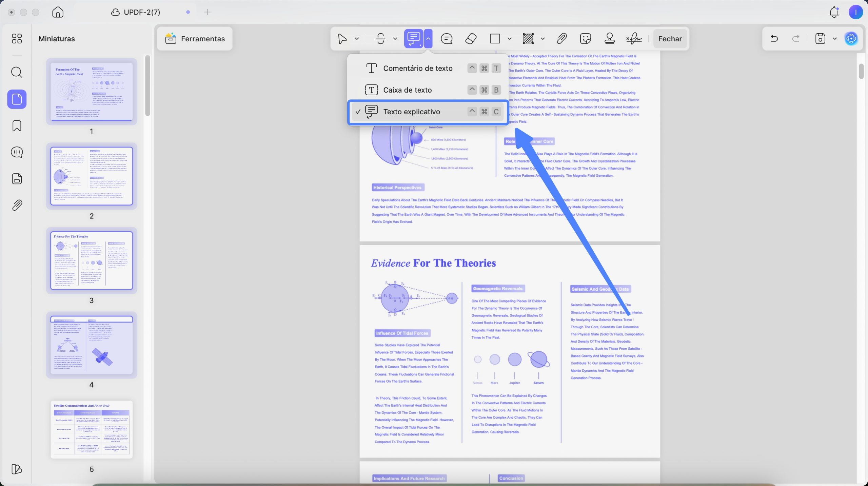Screen dimensions: 868x486
Task: Expand the hatched tool dropdown arrow
Action: click(x=542, y=39)
